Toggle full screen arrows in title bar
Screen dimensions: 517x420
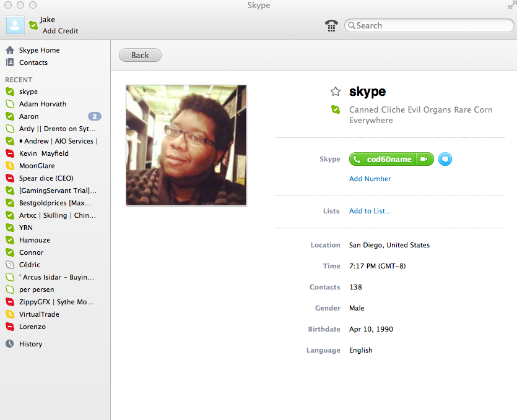click(x=511, y=5)
